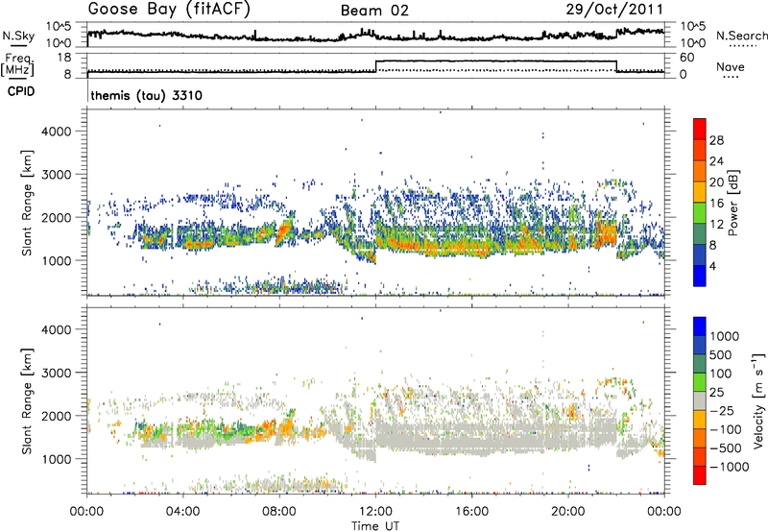Select the '08:00' time tick label

279,512
